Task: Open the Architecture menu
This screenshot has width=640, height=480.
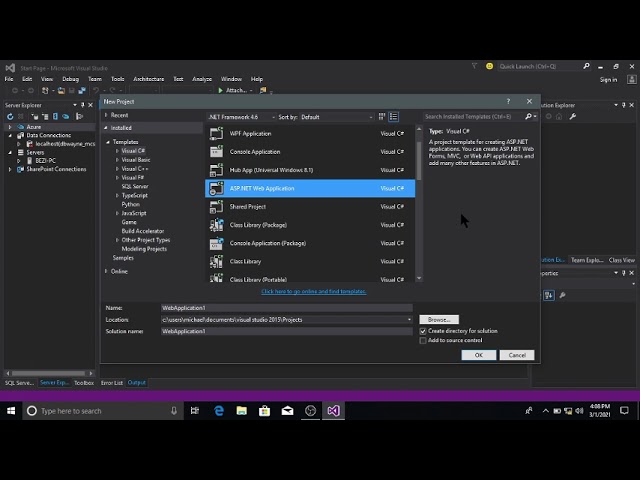Action: [x=149, y=79]
